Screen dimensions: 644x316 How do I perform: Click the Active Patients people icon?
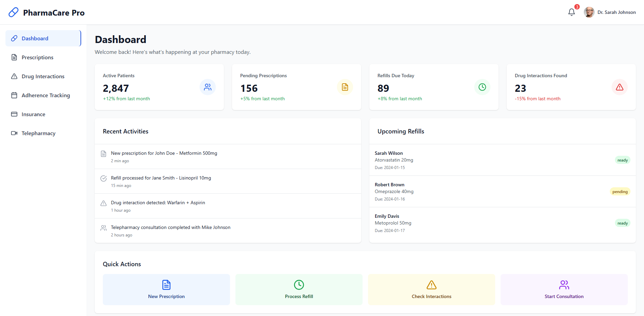[x=207, y=87]
